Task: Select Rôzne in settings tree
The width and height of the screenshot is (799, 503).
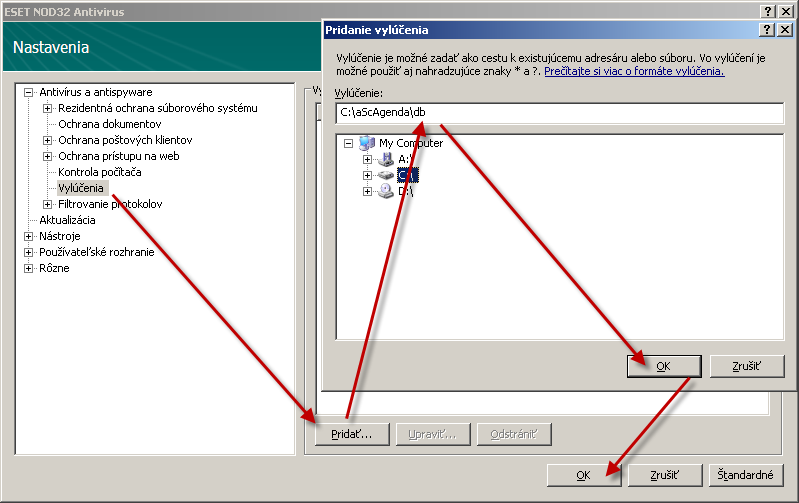Action: (x=54, y=268)
